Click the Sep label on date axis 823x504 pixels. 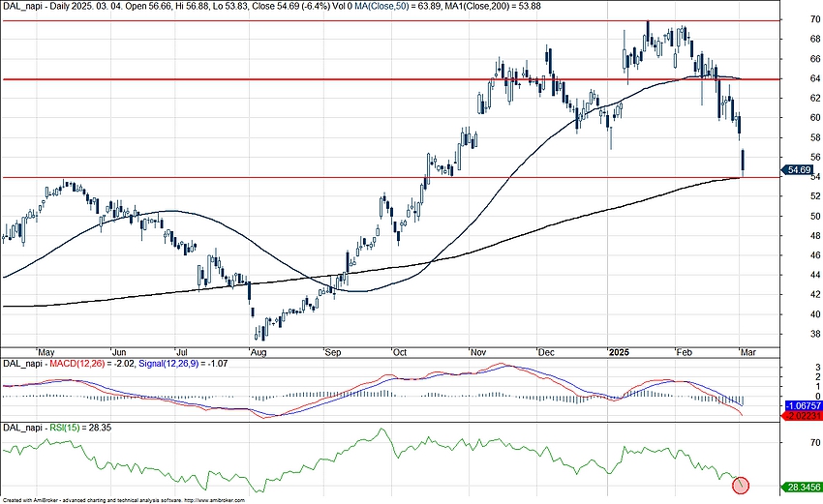pyautogui.click(x=333, y=352)
